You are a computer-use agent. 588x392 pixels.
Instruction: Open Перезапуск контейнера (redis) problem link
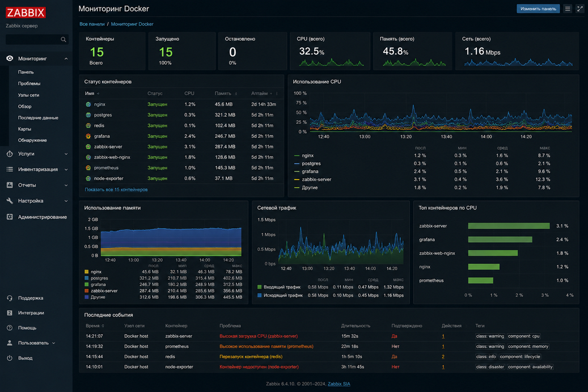(x=251, y=357)
